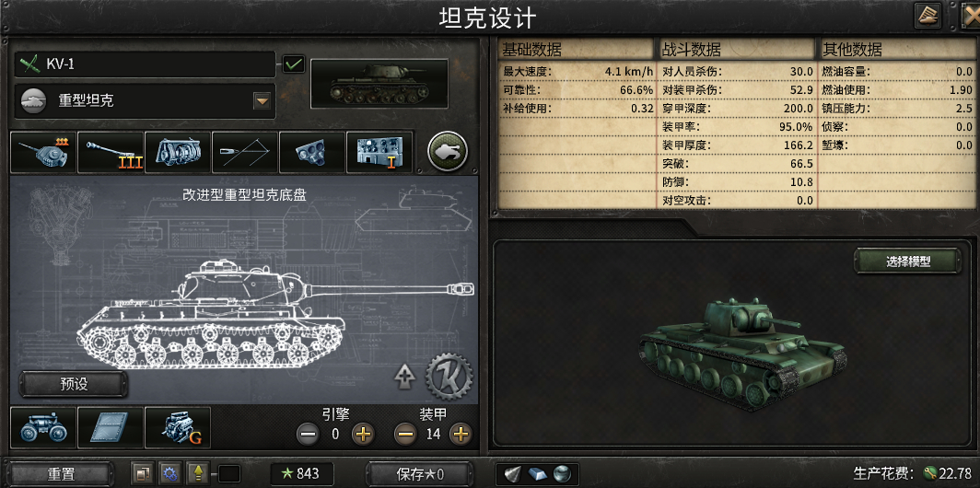Open the armor plate module slot
Screen dimensions: 980x488
[111, 427]
